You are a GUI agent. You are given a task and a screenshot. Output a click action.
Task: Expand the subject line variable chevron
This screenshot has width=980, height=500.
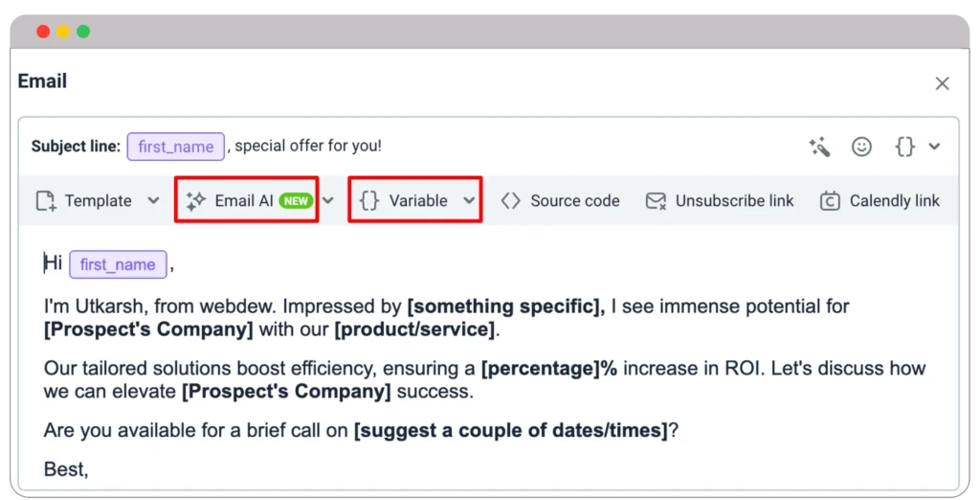tap(935, 147)
